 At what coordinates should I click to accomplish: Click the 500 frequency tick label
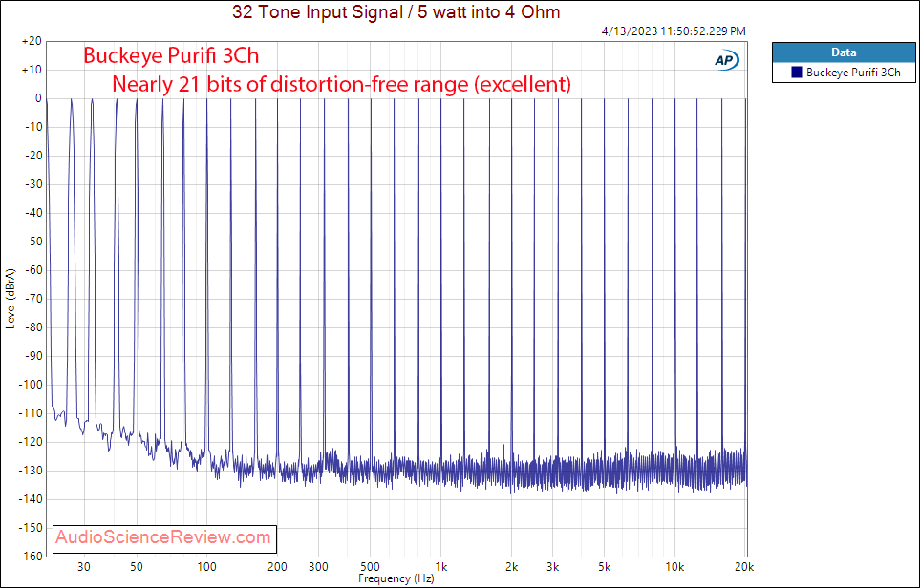click(370, 567)
